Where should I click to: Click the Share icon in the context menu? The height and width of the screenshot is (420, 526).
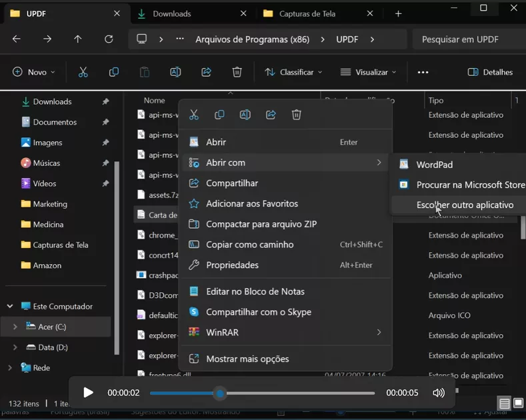271,115
